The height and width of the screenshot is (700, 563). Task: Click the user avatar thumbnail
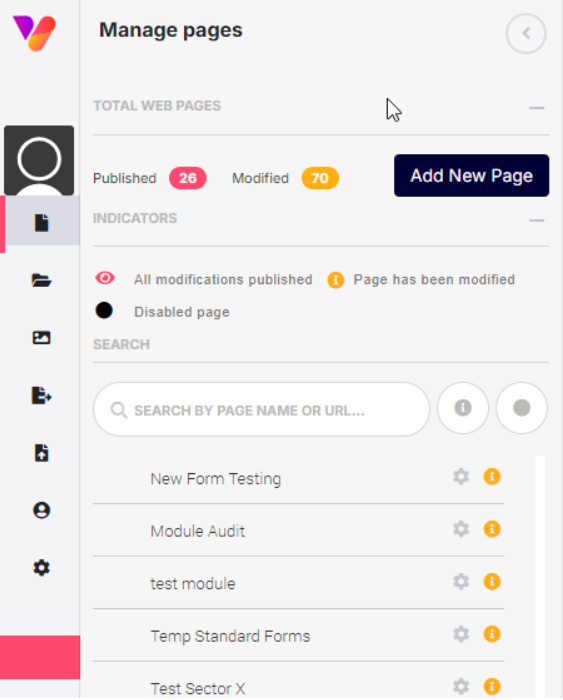pos(39,160)
